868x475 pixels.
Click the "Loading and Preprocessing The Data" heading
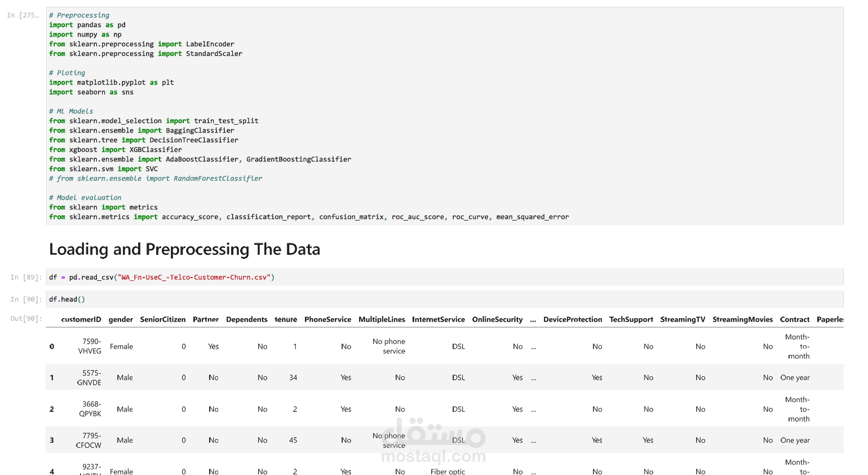pos(184,249)
